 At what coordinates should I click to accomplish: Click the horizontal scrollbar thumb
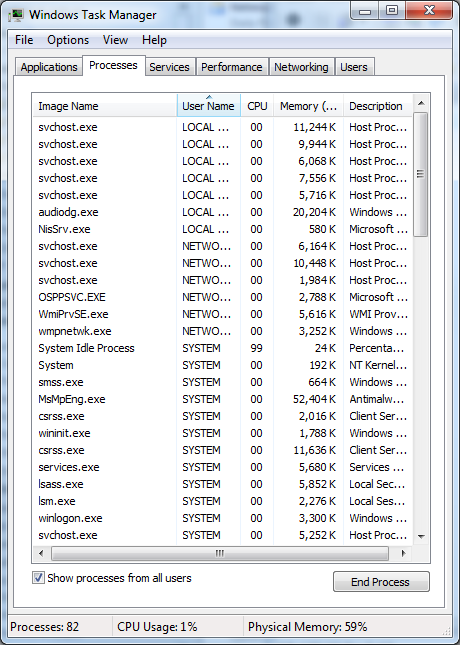220,553
